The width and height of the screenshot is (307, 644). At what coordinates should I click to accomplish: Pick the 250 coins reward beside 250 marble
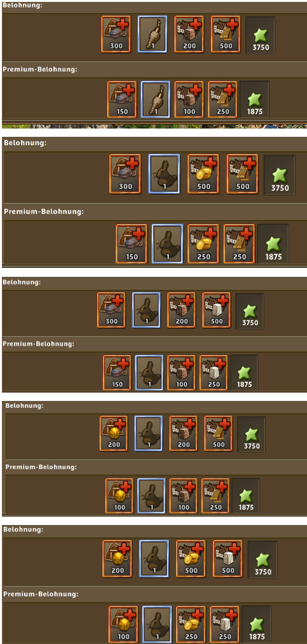191,624
